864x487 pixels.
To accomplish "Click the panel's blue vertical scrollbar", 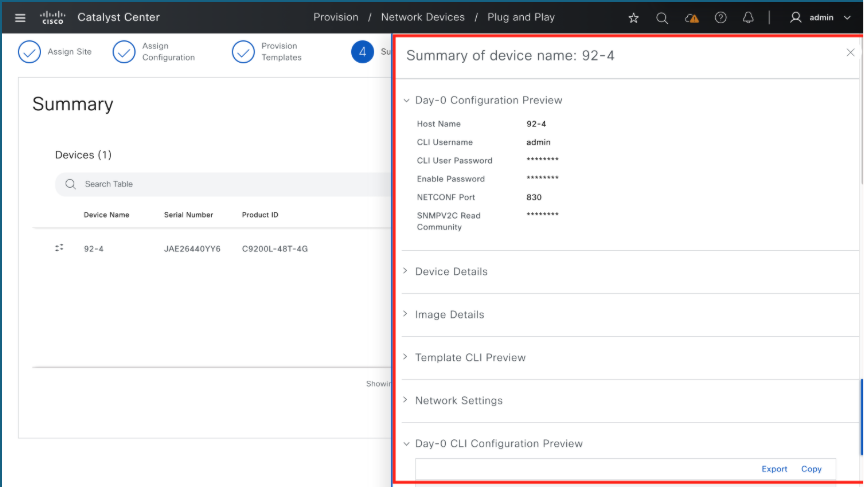I will 861,417.
